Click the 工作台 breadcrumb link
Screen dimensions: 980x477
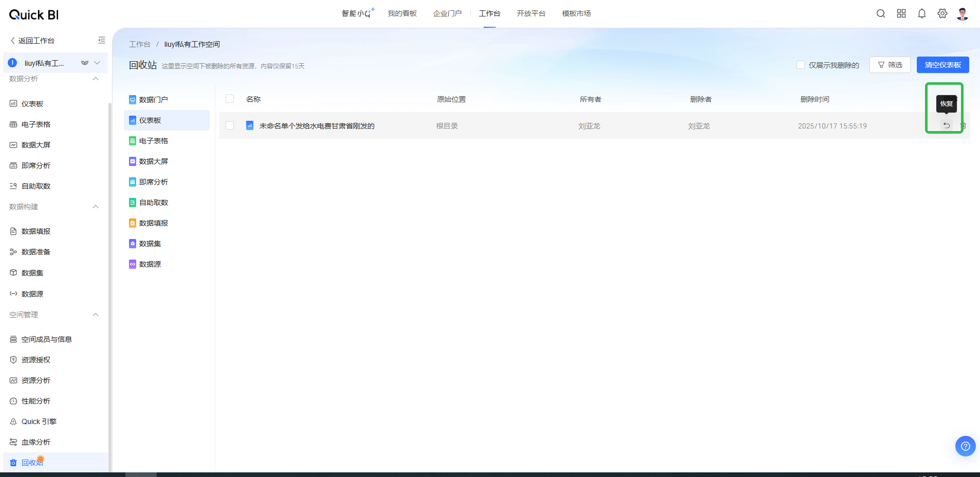tap(139, 44)
